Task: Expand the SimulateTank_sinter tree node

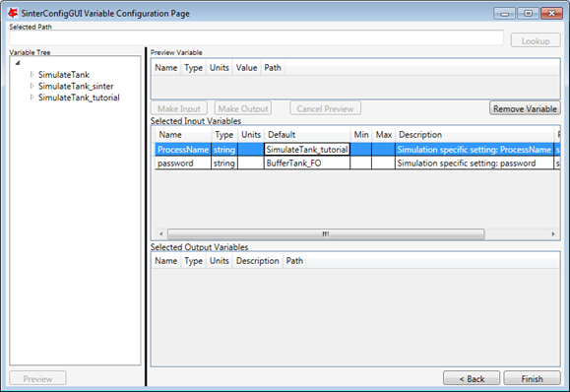Action: point(32,86)
